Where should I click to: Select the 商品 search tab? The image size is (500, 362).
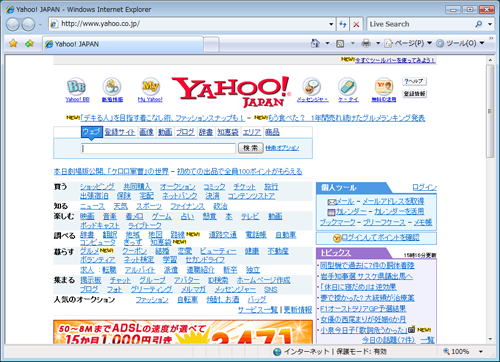[x=272, y=132]
